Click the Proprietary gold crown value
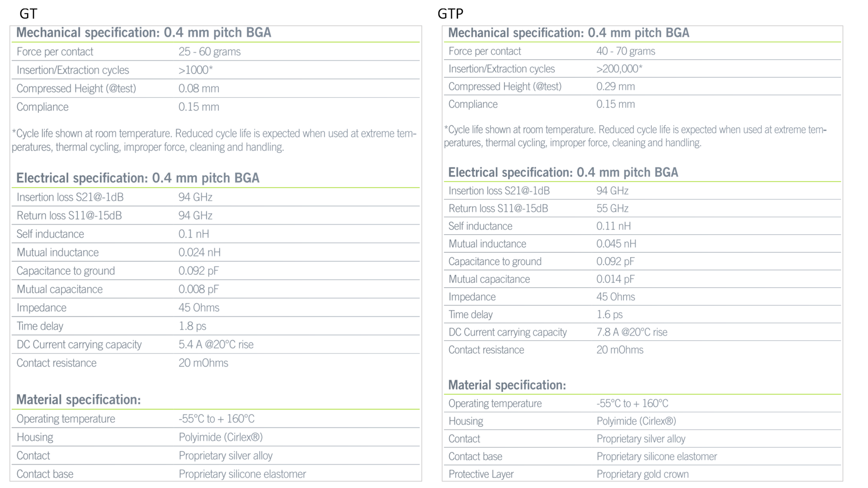 point(642,474)
